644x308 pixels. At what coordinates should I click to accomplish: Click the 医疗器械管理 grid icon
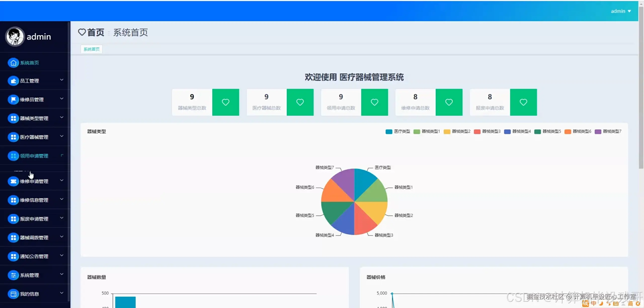13,137
